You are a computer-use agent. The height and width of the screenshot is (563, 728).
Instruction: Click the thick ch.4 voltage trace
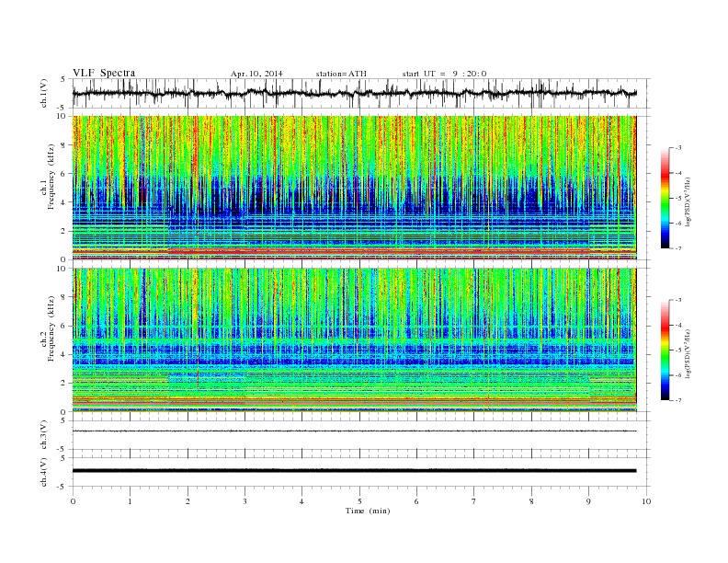[x=354, y=471]
